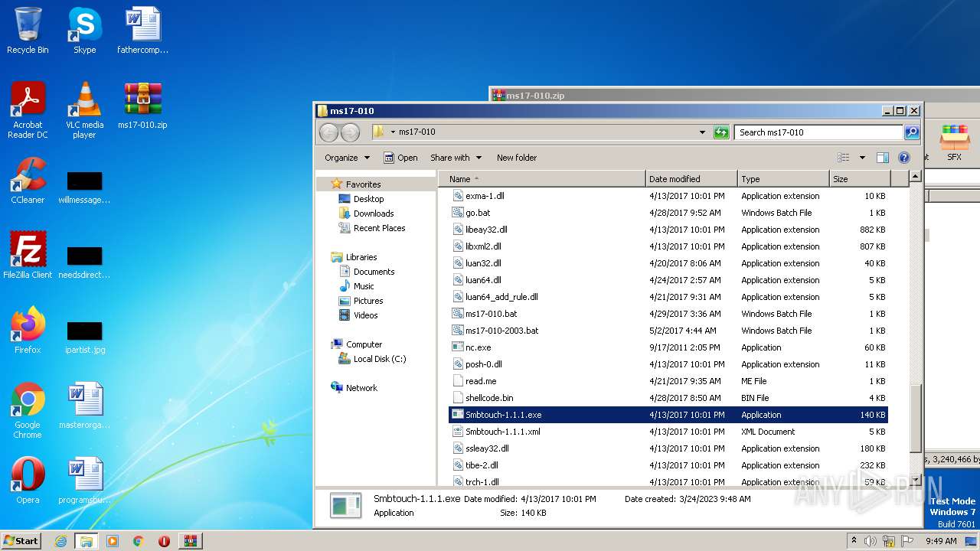Open Internet Explorer from the taskbar
This screenshot has height=551, width=980.
pos(60,541)
